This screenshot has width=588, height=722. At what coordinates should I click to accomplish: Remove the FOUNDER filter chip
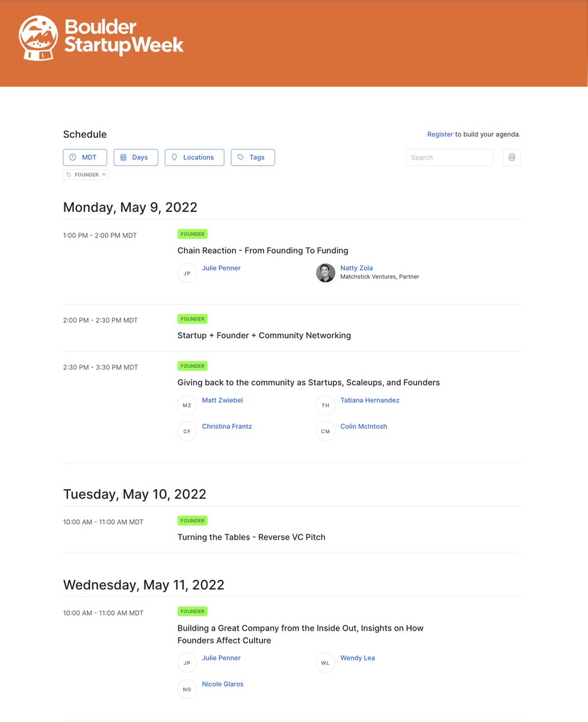point(104,174)
